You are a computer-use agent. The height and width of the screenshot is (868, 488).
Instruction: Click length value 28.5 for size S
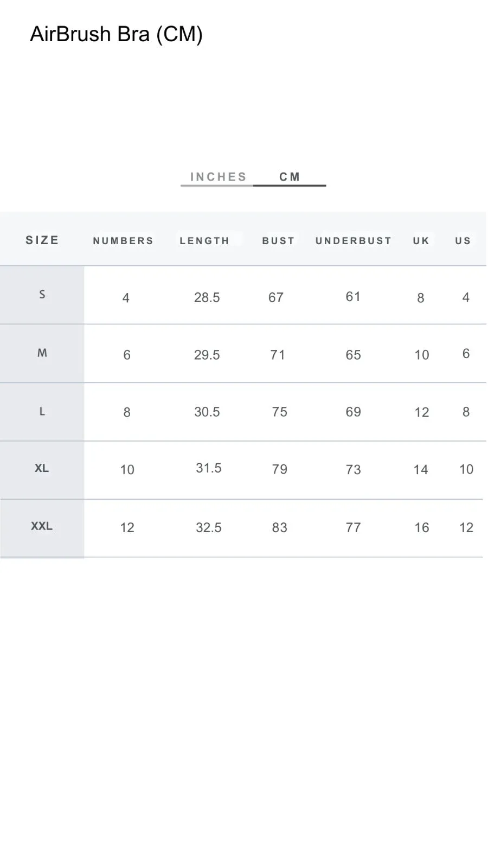pyautogui.click(x=207, y=297)
